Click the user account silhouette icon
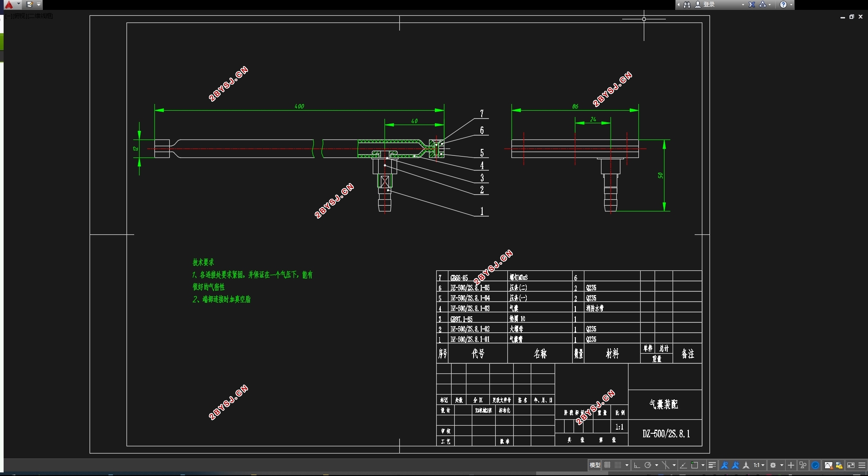The width and height of the screenshot is (868, 476). [x=698, y=4]
